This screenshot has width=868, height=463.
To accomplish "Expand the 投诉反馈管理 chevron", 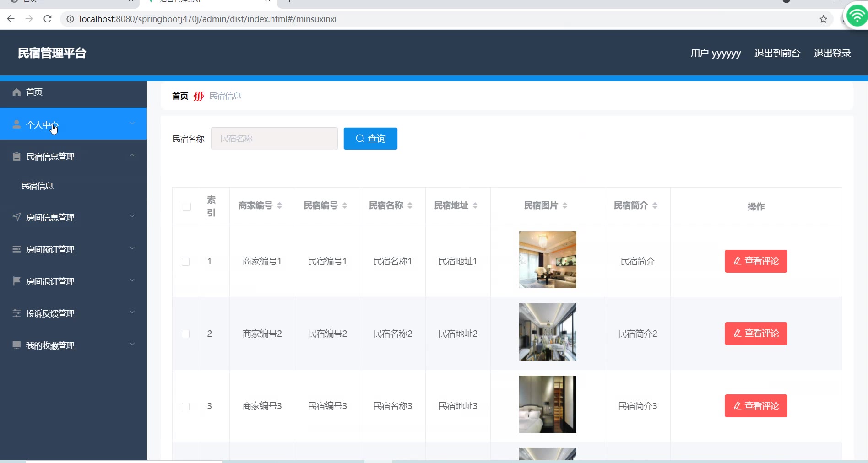I will click(132, 312).
